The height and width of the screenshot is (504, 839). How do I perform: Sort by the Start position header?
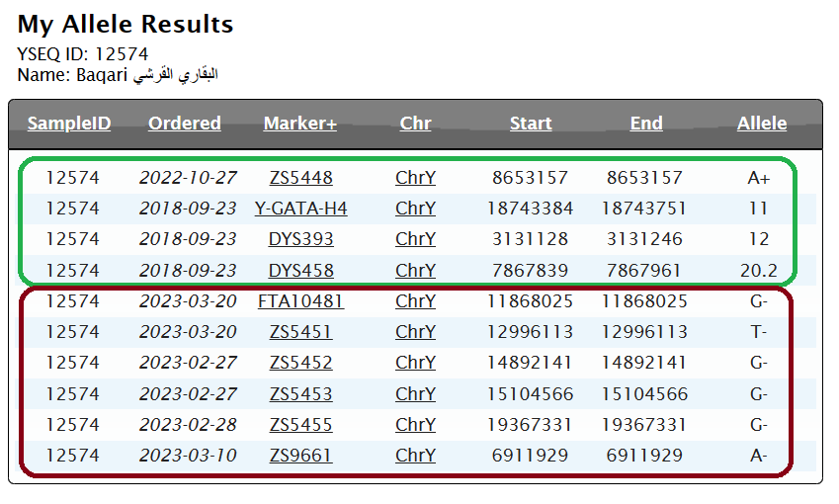pos(531,124)
